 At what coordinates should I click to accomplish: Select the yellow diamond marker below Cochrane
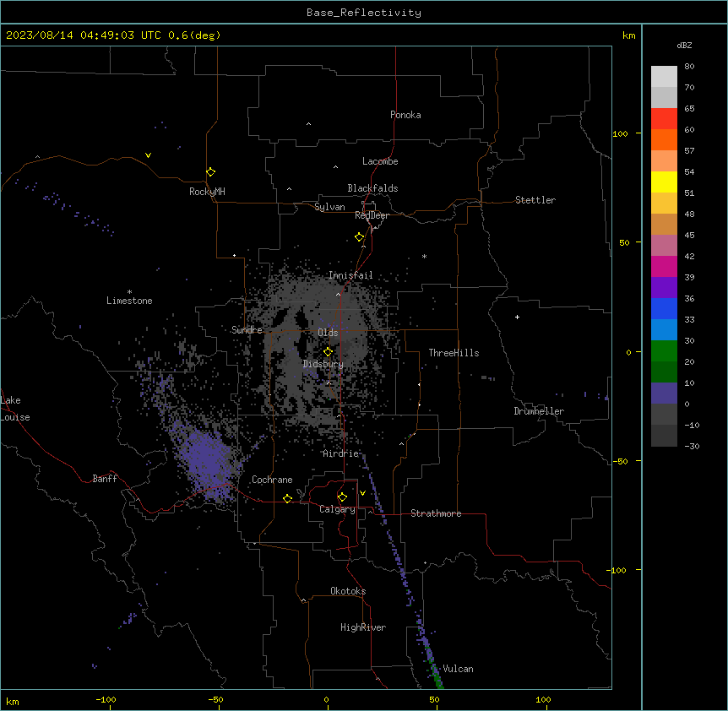[x=287, y=498]
